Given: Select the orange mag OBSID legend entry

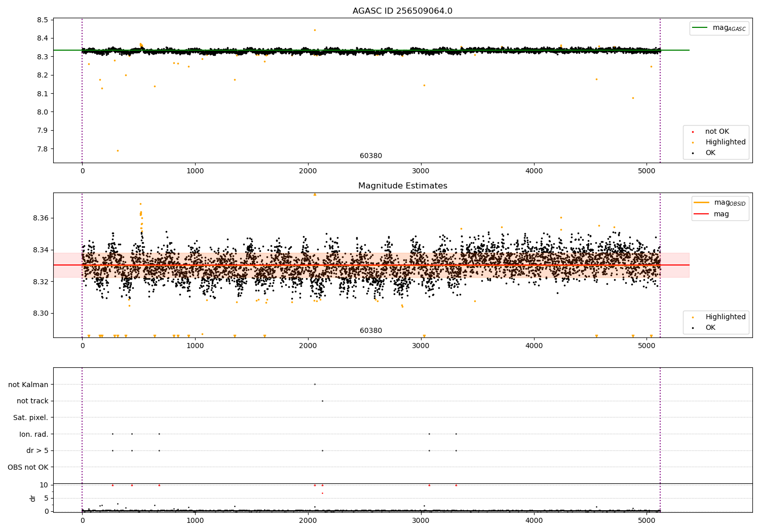Looking at the screenshot, I should click(719, 203).
